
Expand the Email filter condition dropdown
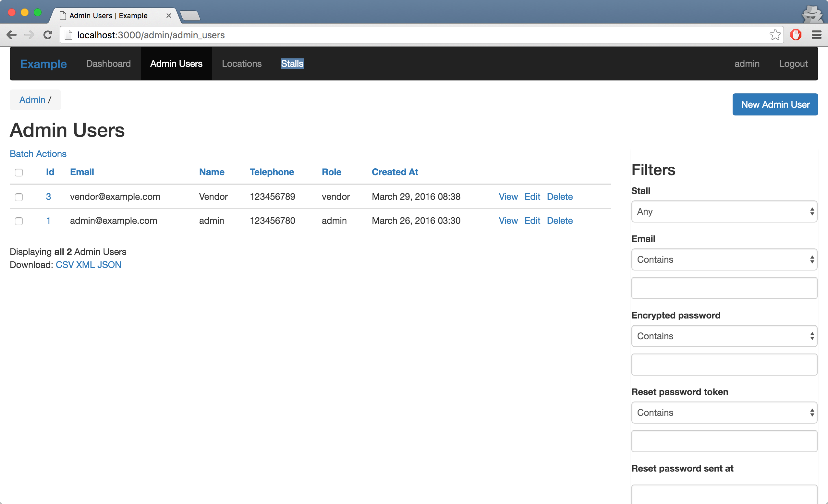pos(725,259)
